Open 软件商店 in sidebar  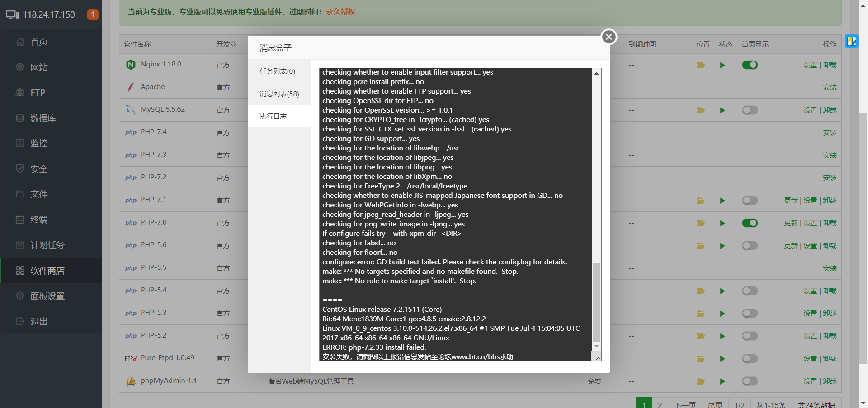[51, 271]
